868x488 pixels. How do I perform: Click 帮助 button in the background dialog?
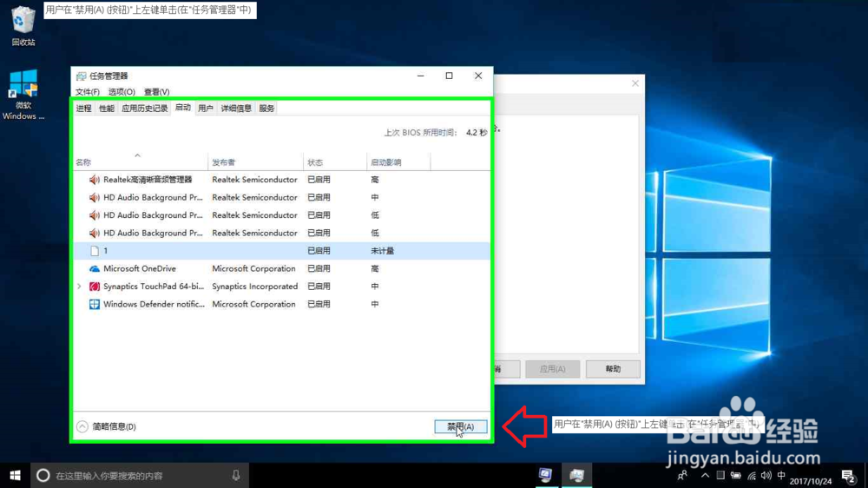coord(613,369)
